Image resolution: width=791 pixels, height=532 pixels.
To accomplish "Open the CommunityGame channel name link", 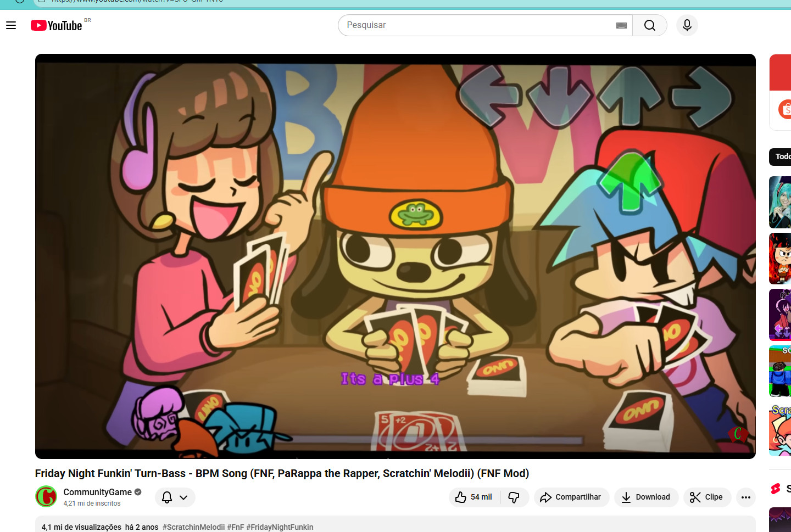I will coord(97,492).
